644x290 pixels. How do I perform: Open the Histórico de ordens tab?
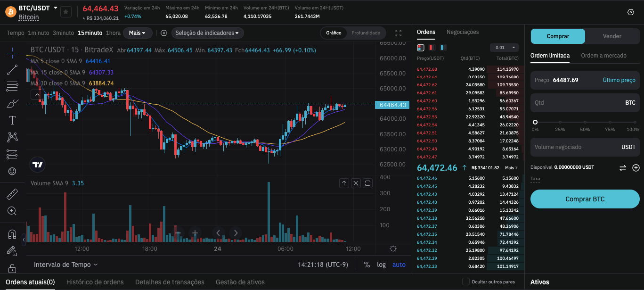coord(95,282)
